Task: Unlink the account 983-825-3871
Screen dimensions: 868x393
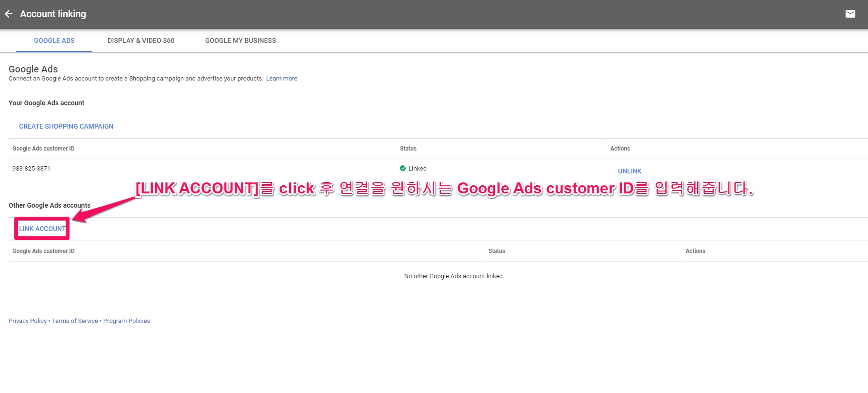Action: tap(629, 171)
